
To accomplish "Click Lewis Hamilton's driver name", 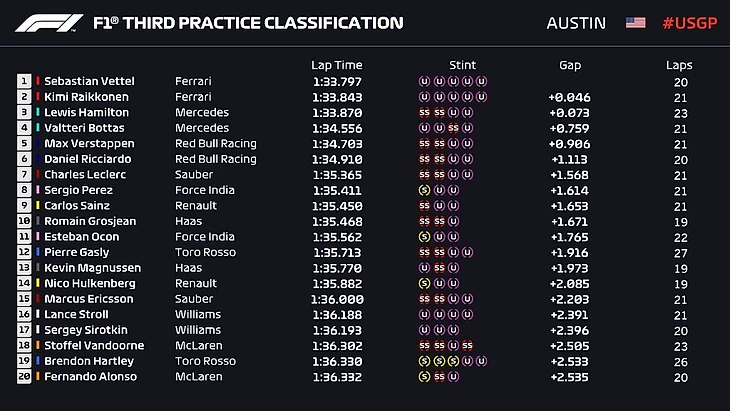I will pyautogui.click(x=88, y=112).
